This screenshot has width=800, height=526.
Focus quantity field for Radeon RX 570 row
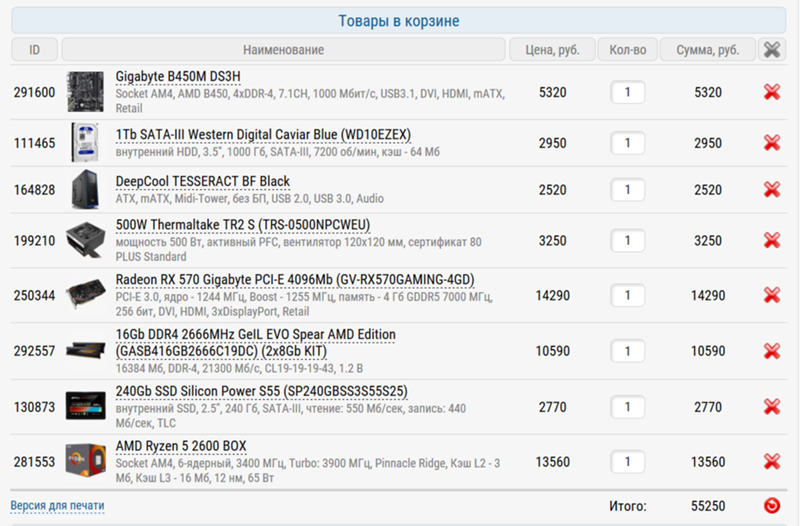[x=627, y=295]
